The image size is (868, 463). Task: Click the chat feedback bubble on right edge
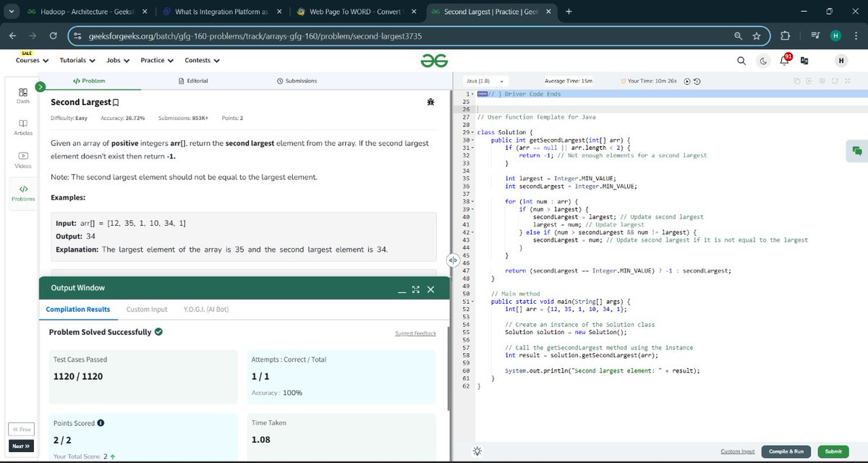[856, 150]
